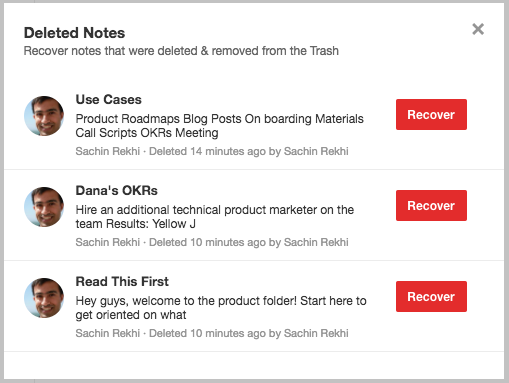The width and height of the screenshot is (509, 383).
Task: Click the leading Sachin Rekhi name under Use Cases
Action: click(108, 151)
